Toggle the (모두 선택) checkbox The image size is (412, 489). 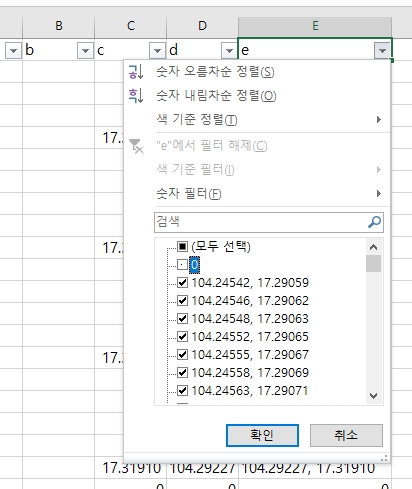(182, 247)
